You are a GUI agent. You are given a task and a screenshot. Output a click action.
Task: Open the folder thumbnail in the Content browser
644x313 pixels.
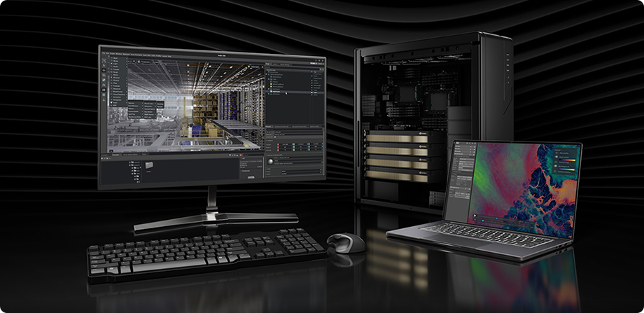[150, 165]
